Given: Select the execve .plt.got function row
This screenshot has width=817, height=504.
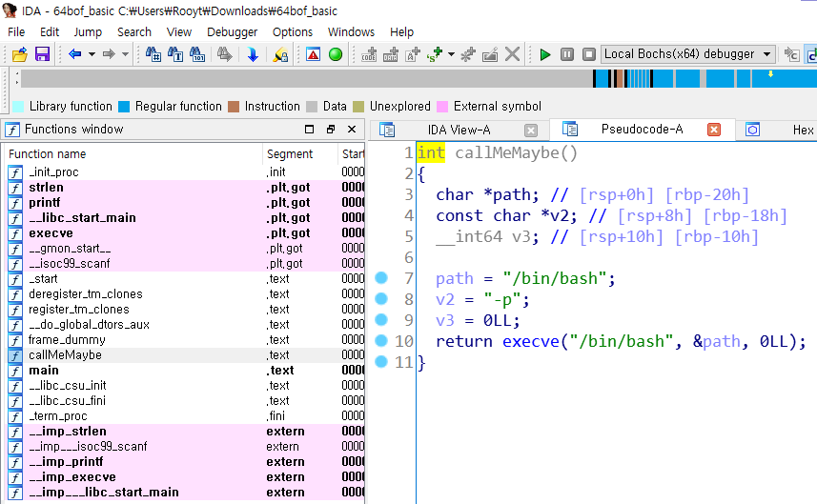Looking at the screenshot, I should [x=186, y=233].
